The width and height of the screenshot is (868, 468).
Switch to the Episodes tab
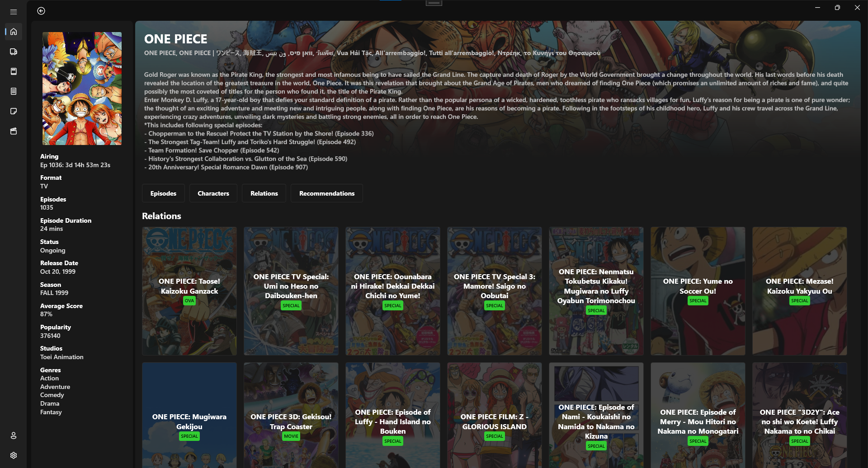click(163, 193)
